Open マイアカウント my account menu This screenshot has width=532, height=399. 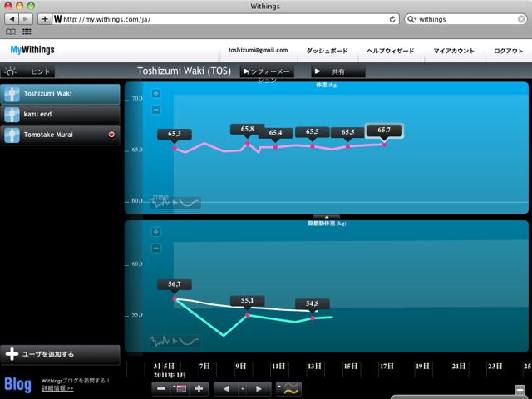(x=454, y=51)
